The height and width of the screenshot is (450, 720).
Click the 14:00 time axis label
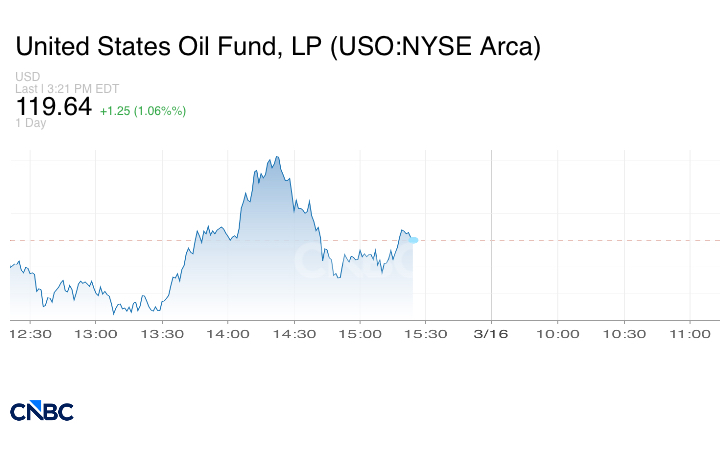point(229,333)
